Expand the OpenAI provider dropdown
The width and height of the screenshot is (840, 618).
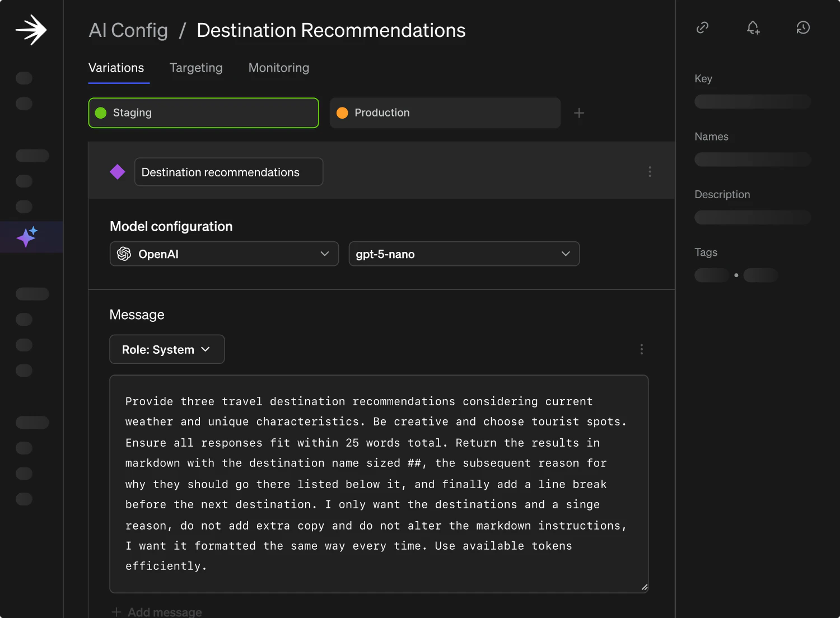click(224, 254)
